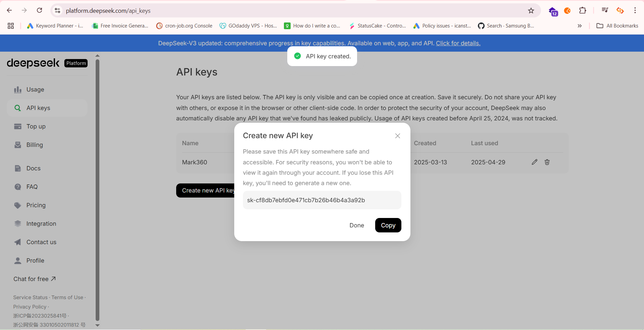
Task: Click the sidebar scrollbar up arrow
Action: pos(98,56)
